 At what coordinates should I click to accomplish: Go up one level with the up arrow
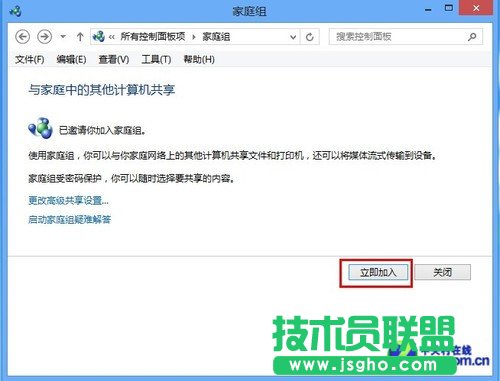point(80,37)
